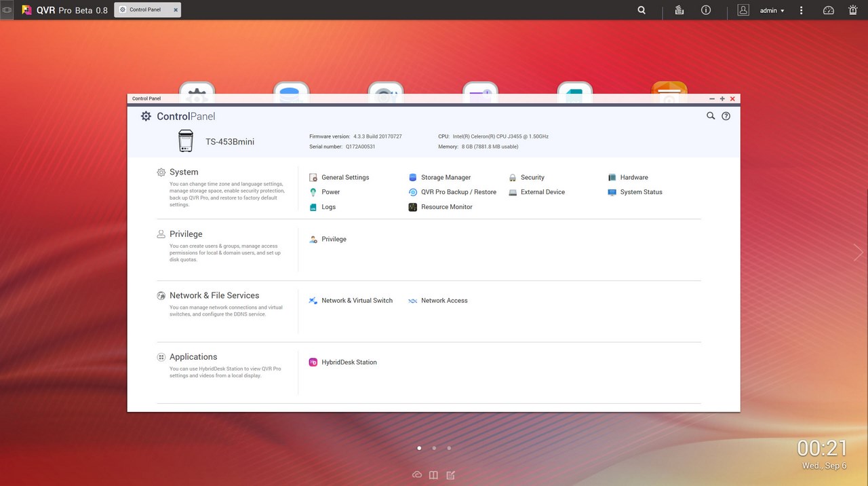Click the desktop clock showing 00:21
Screen dimensions: 868x486
pyautogui.click(x=822, y=448)
